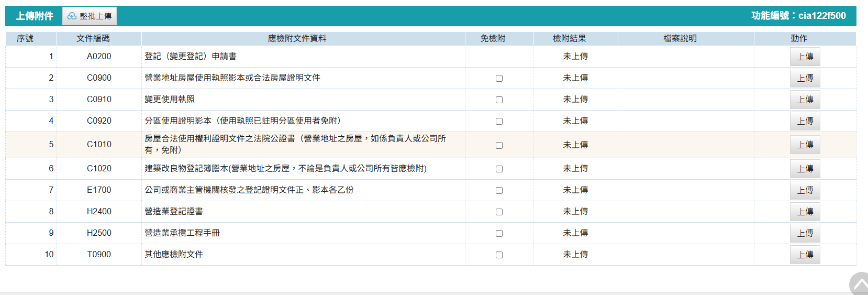Image resolution: width=868 pixels, height=295 pixels.
Task: Enable 免檢附 for C0920 分區使用證明影本
Action: click(x=499, y=121)
